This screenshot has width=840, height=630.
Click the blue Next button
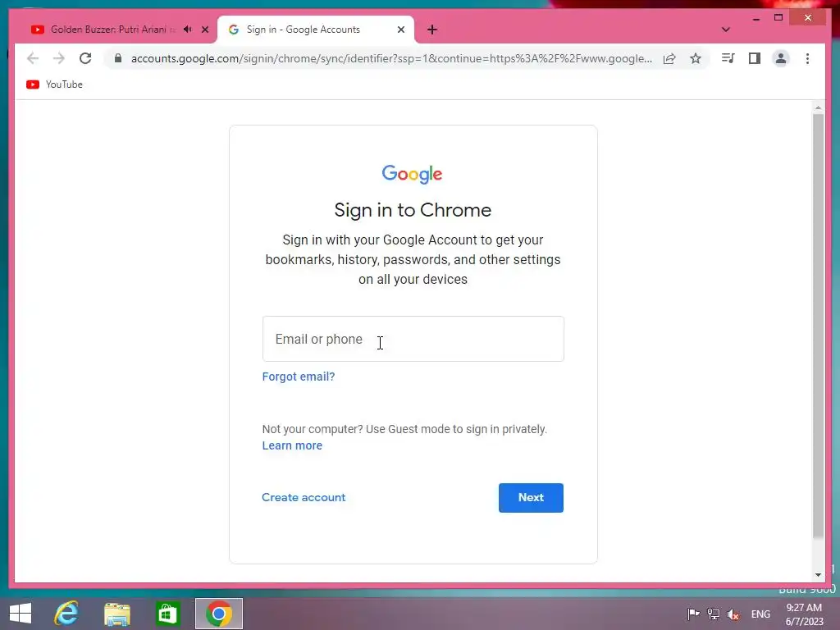[531, 498]
